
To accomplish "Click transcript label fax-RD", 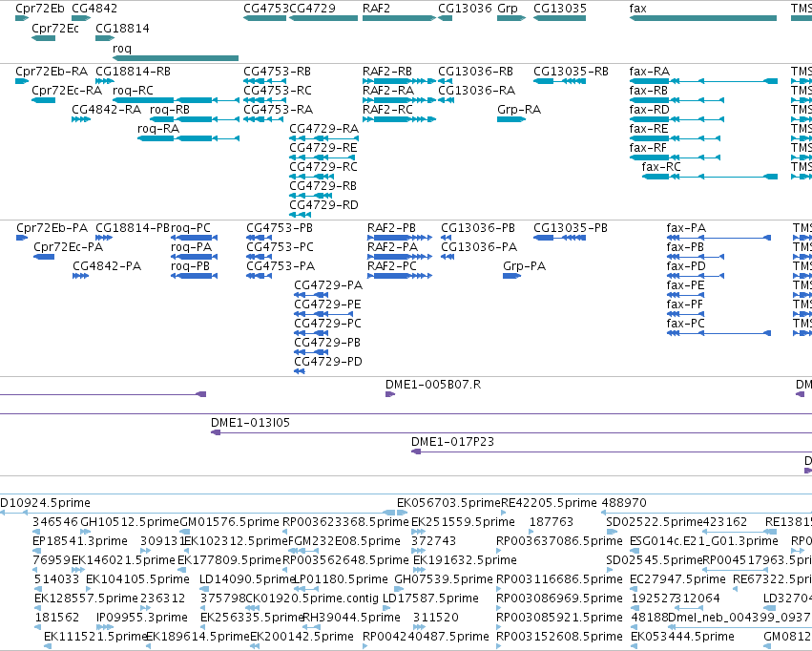I will [x=649, y=109].
